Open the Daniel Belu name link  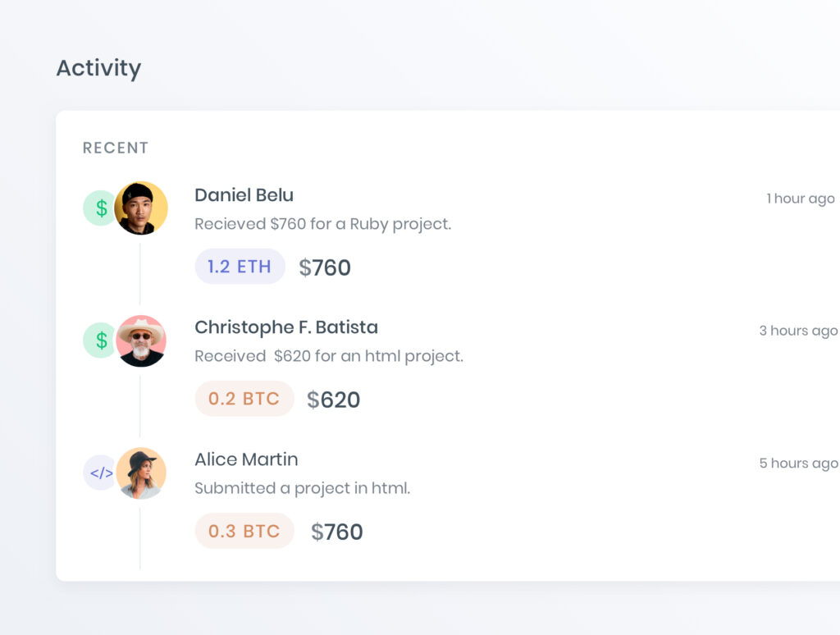pos(244,195)
